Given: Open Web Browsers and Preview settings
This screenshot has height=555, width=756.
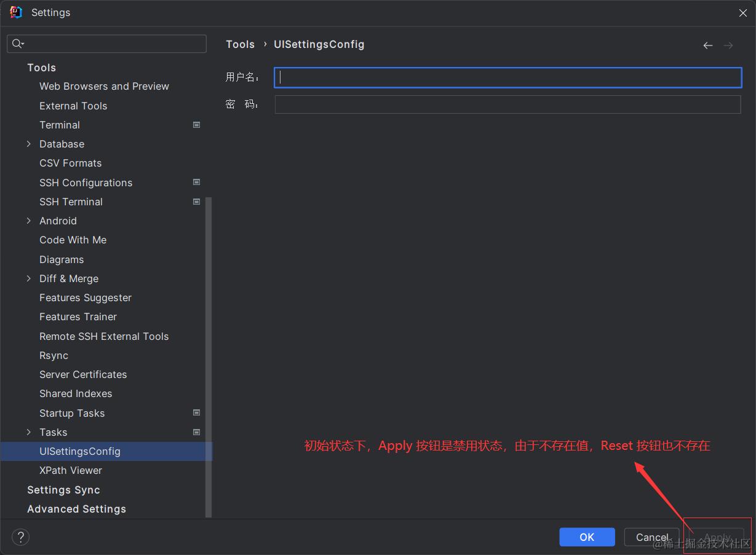Looking at the screenshot, I should [x=104, y=87].
